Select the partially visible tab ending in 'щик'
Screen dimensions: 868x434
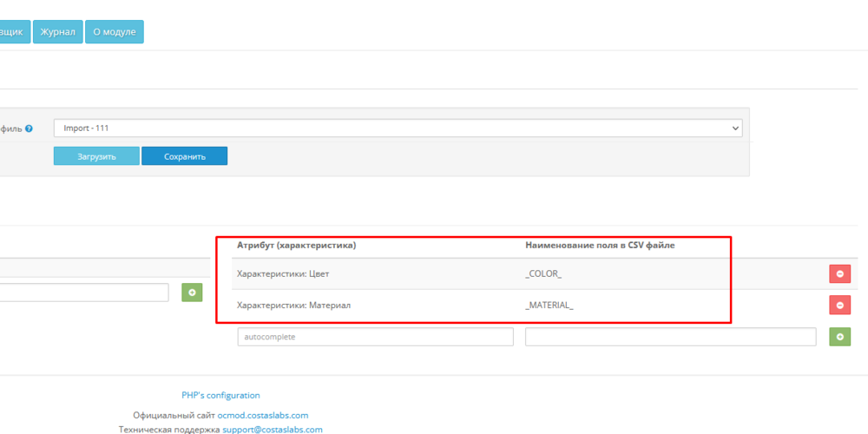15,32
